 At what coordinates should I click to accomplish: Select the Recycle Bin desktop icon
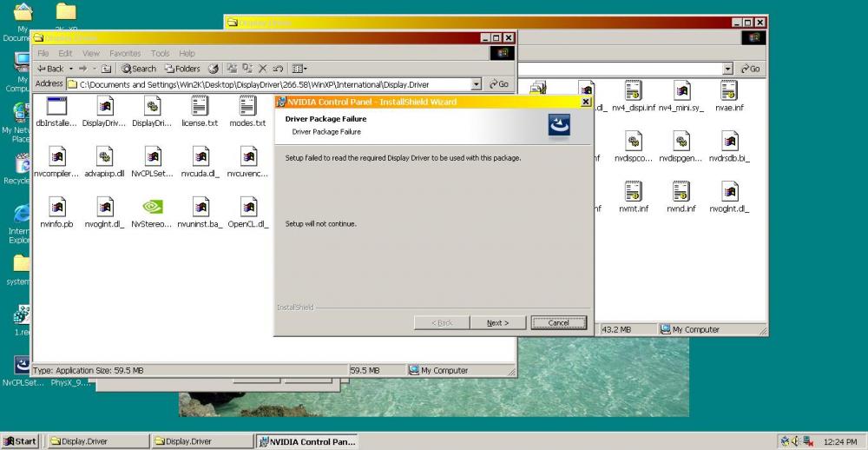tap(19, 169)
